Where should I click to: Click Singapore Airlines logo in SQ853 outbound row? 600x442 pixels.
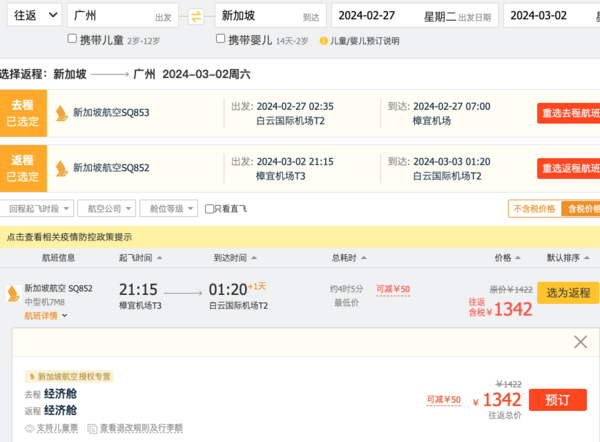pos(61,113)
